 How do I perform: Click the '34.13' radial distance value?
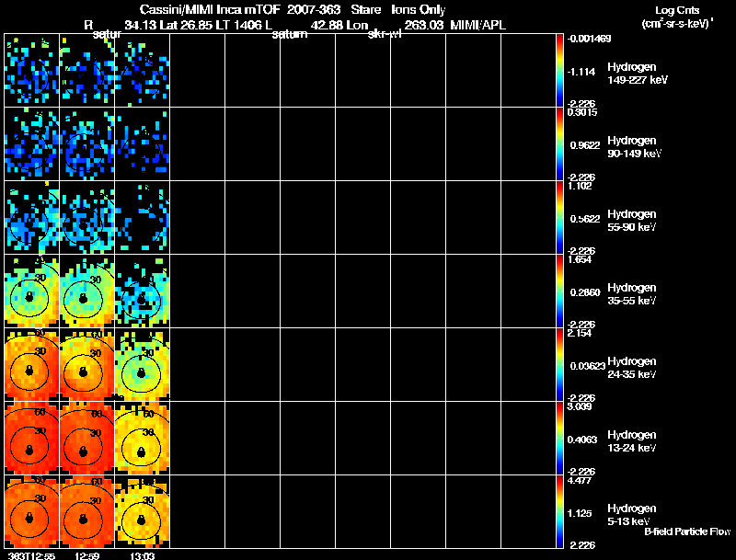pyautogui.click(x=141, y=25)
